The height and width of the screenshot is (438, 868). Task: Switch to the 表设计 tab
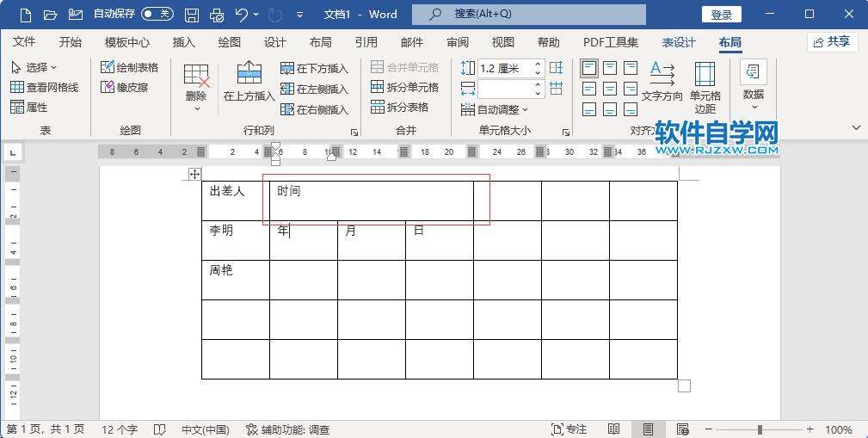[x=679, y=42]
